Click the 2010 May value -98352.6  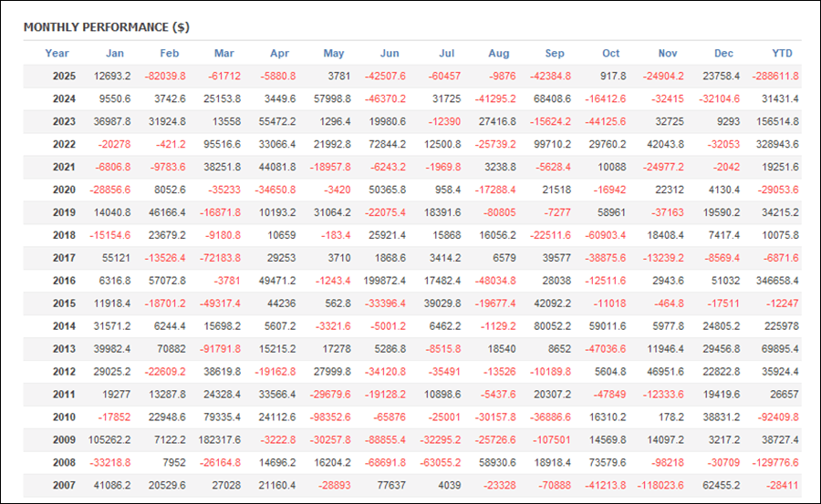(329, 418)
